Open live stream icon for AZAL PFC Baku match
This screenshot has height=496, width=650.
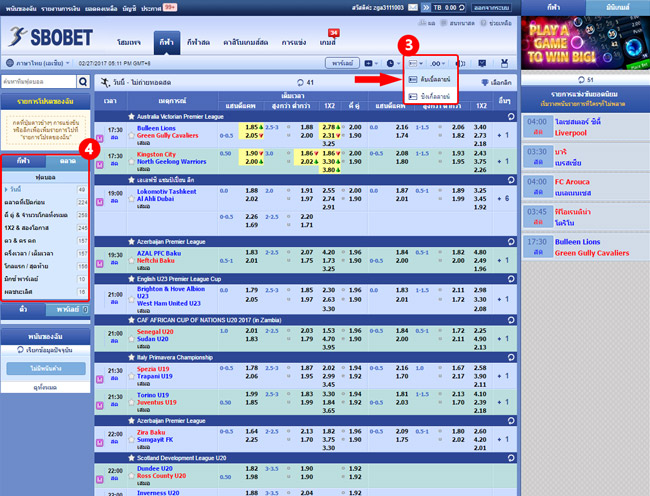click(x=99, y=264)
